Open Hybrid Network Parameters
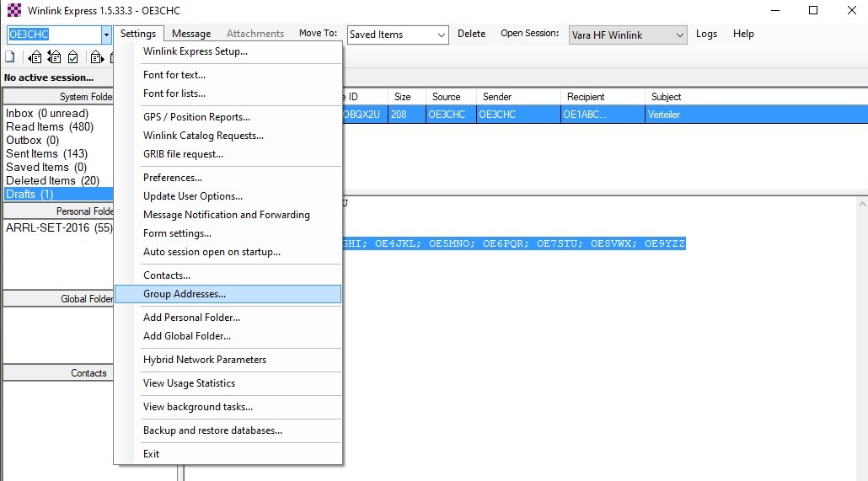Image resolution: width=868 pixels, height=481 pixels. [x=228, y=360]
